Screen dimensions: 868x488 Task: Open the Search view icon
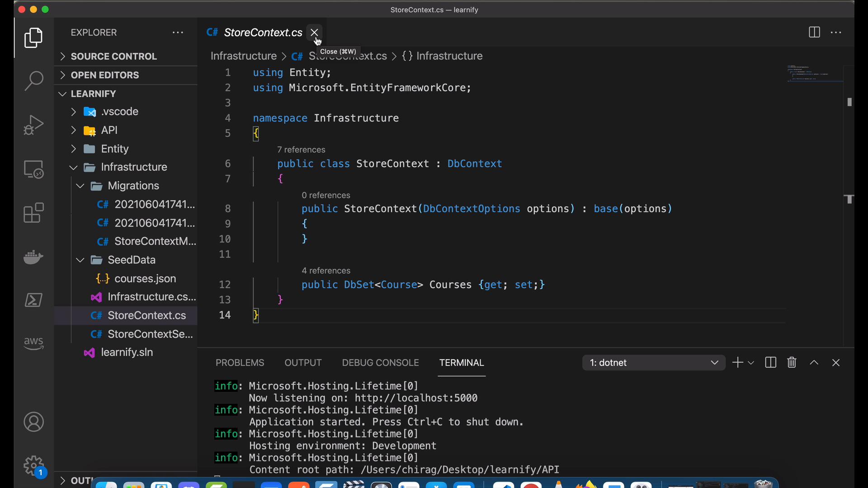point(33,81)
